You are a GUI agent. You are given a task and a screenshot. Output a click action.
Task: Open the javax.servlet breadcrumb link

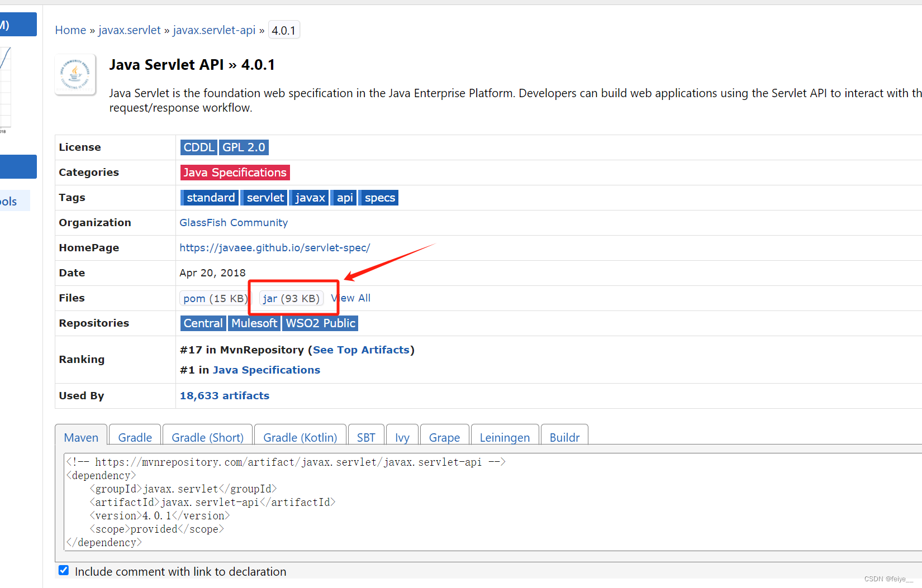[130, 30]
